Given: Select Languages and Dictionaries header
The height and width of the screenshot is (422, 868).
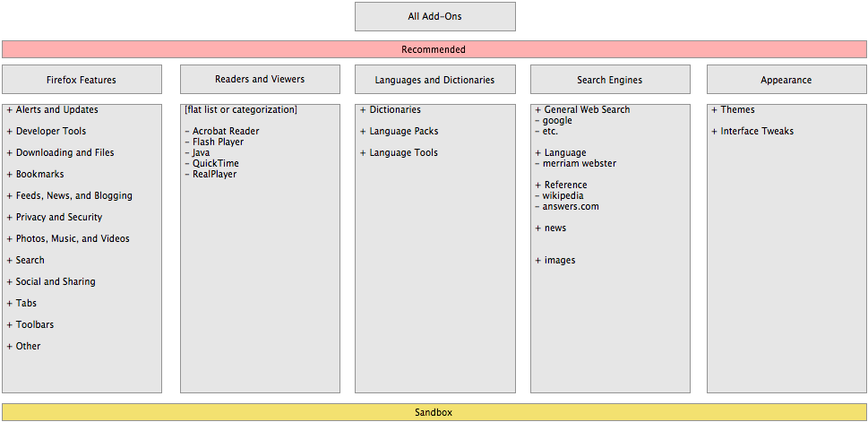Looking at the screenshot, I should tap(434, 80).
